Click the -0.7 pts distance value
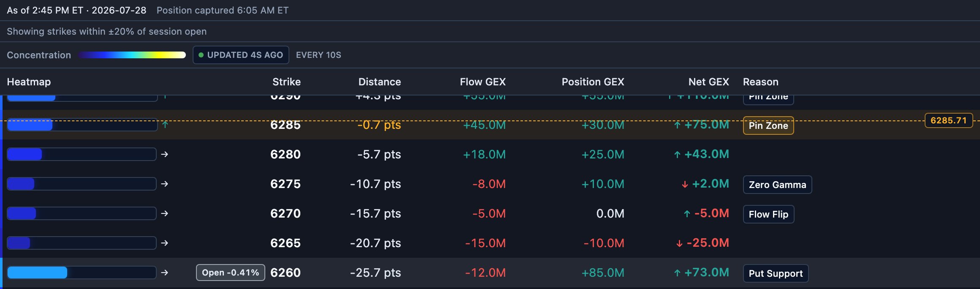The image size is (980, 289). 379,125
